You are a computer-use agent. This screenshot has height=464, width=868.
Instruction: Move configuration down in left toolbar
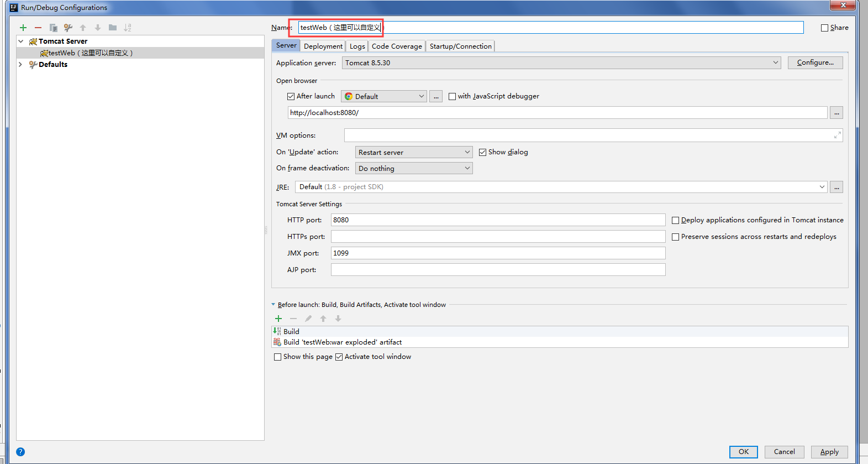pyautogui.click(x=98, y=28)
